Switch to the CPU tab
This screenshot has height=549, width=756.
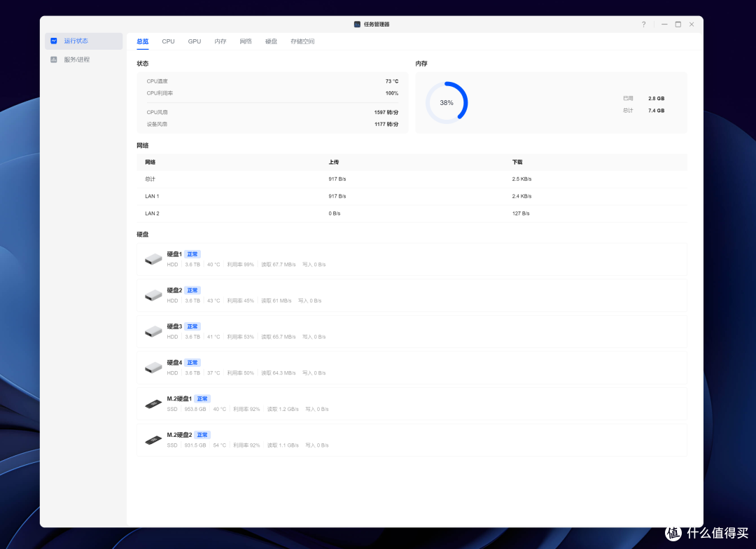pos(168,41)
